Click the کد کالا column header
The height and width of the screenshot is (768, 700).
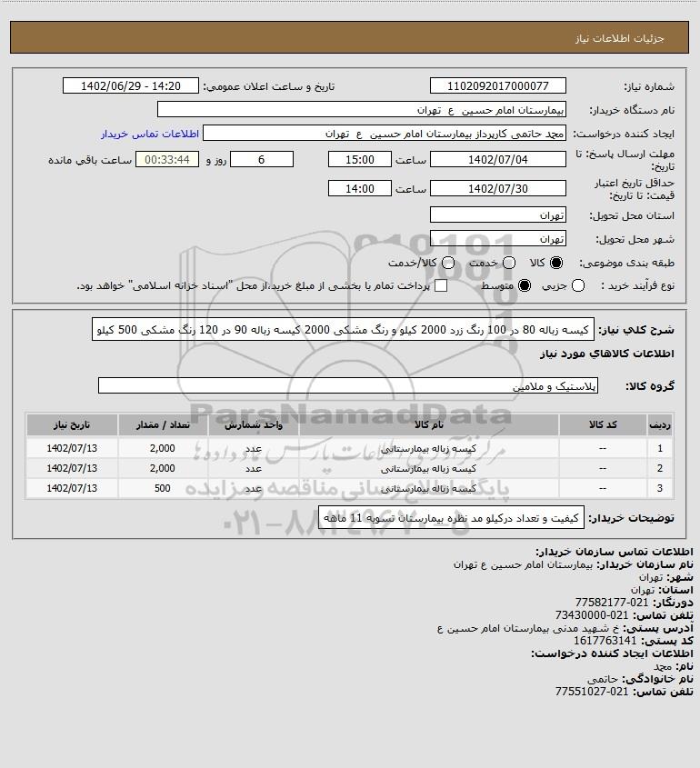[x=603, y=424]
